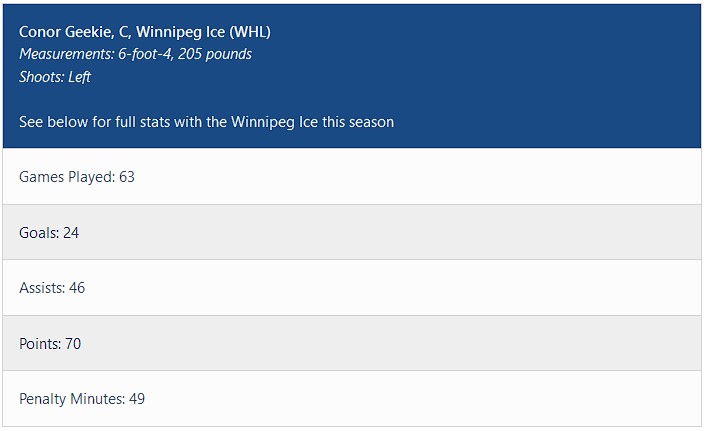Click the "Measurements" label in the header

coord(63,54)
